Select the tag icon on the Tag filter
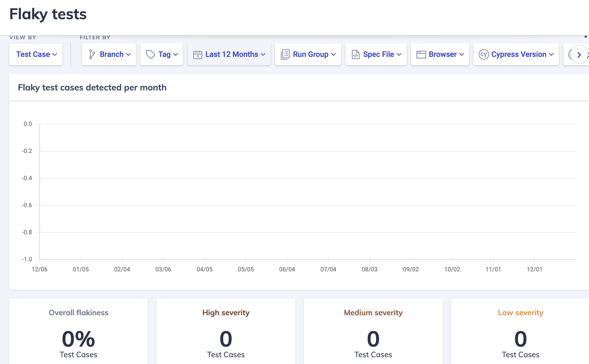Screen dimensions: 589x364 (151, 54)
